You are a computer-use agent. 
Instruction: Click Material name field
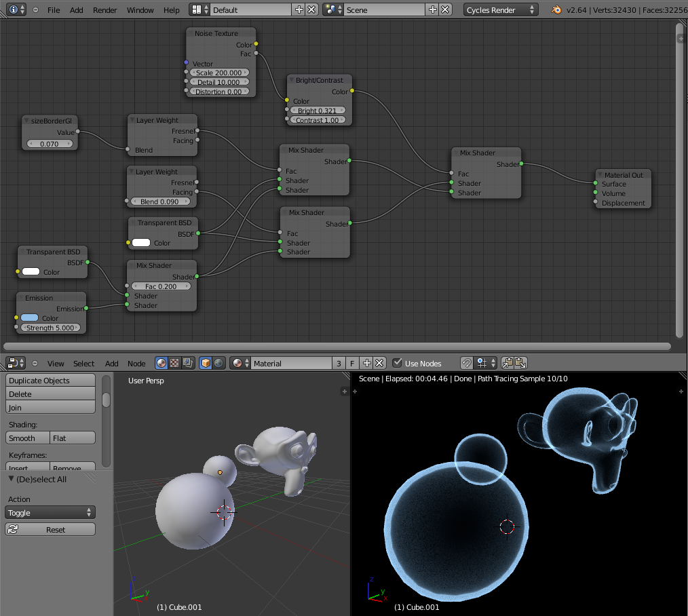click(x=291, y=363)
